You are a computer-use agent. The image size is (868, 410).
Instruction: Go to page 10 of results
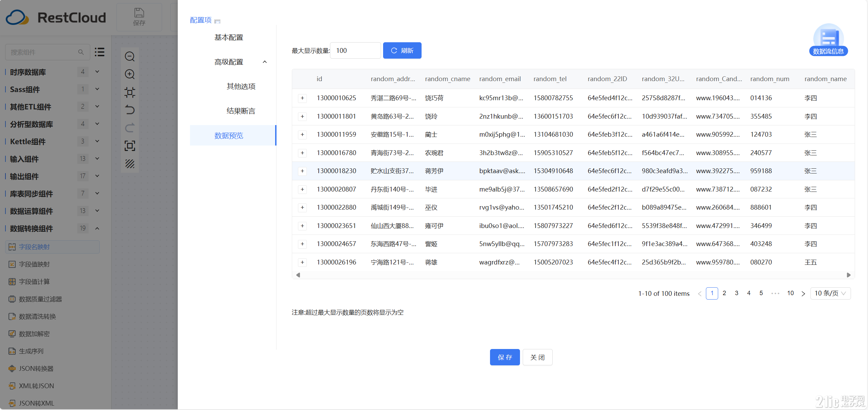(790, 293)
